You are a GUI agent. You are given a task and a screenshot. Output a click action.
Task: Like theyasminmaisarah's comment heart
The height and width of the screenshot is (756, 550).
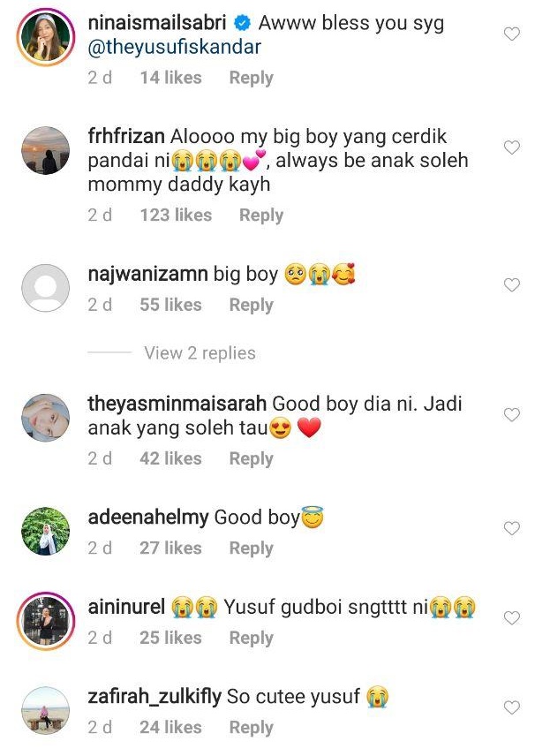[x=511, y=414]
